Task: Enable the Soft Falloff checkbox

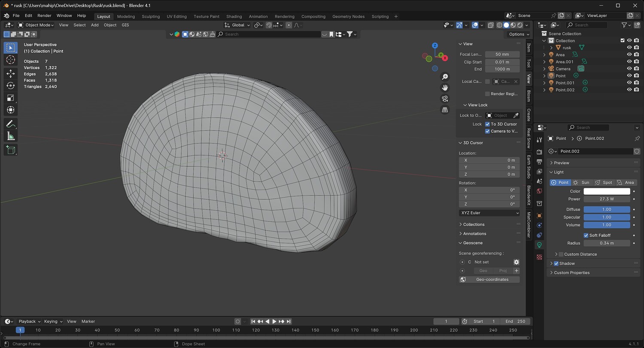Action: (x=586, y=235)
